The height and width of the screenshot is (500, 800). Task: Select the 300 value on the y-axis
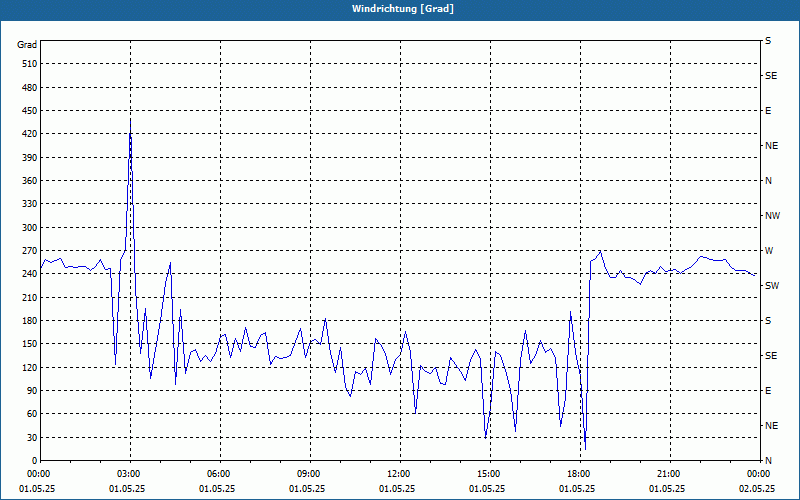[30, 228]
